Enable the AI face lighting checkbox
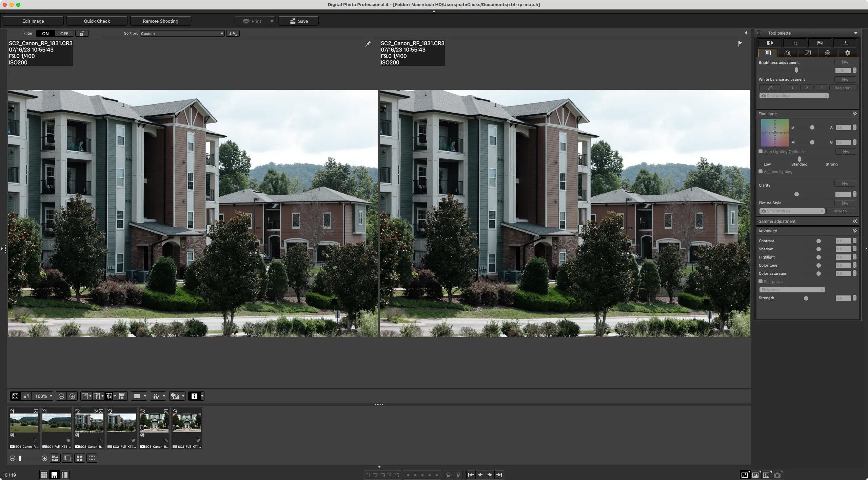868x480 pixels. point(761,171)
